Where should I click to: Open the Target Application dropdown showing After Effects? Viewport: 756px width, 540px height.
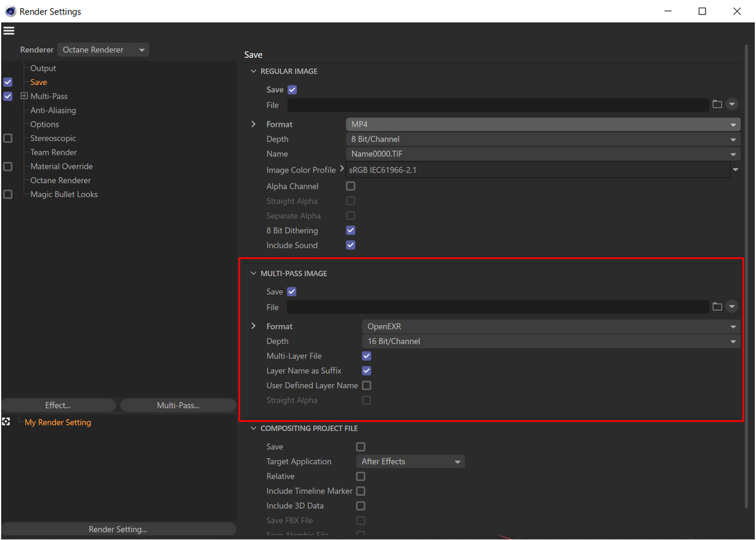(410, 461)
